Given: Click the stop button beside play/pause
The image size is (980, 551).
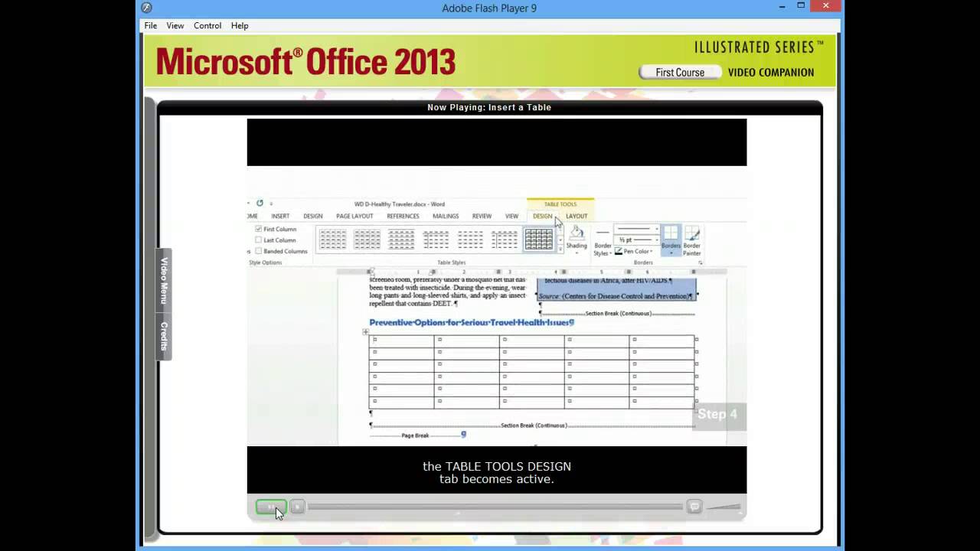Looking at the screenshot, I should pyautogui.click(x=298, y=507).
